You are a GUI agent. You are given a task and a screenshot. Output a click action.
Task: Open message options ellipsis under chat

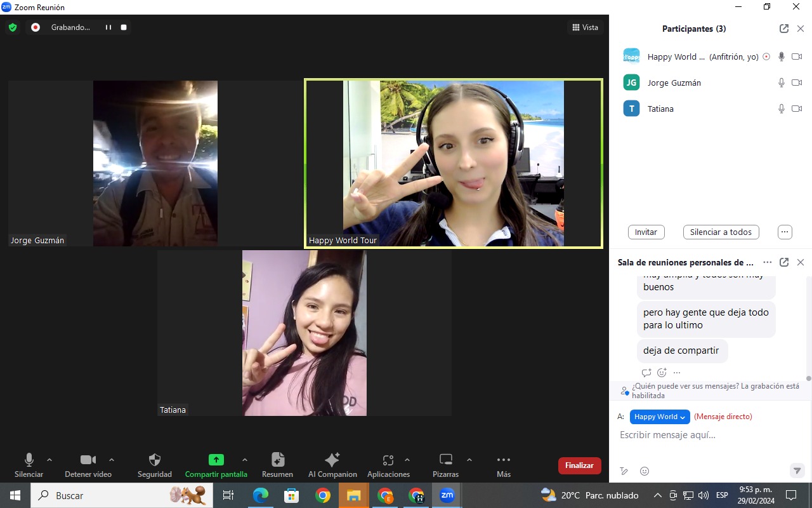677,373
